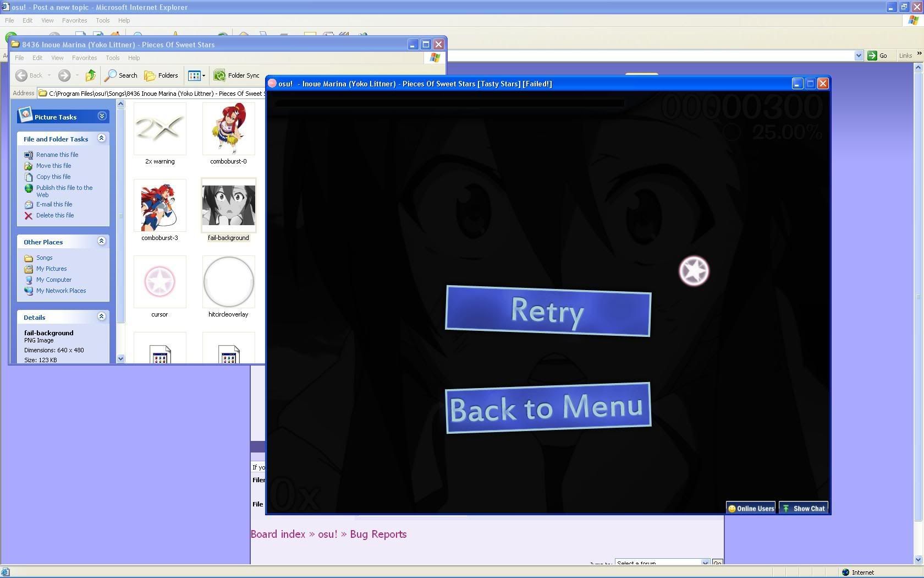Open Help menu in Explorer window

point(134,58)
